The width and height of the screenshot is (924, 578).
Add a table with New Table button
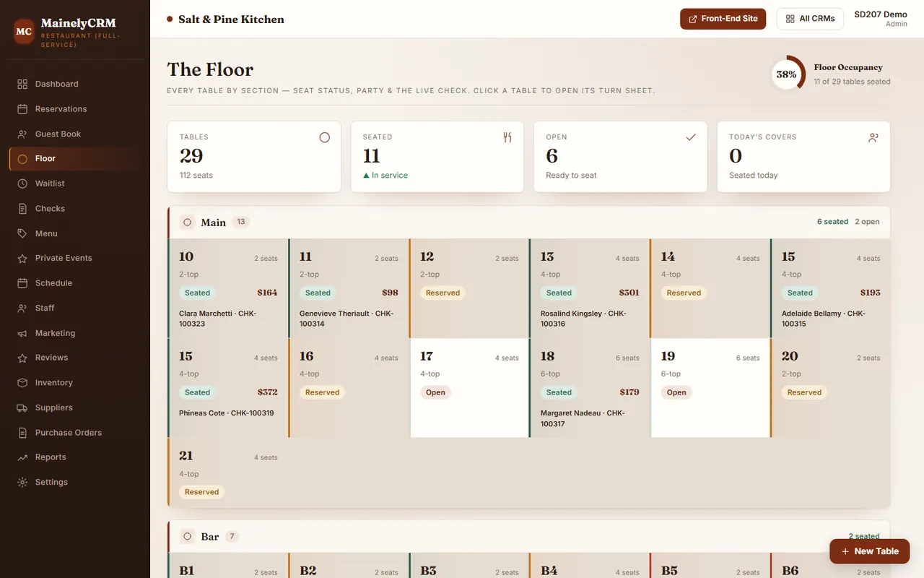tap(869, 551)
